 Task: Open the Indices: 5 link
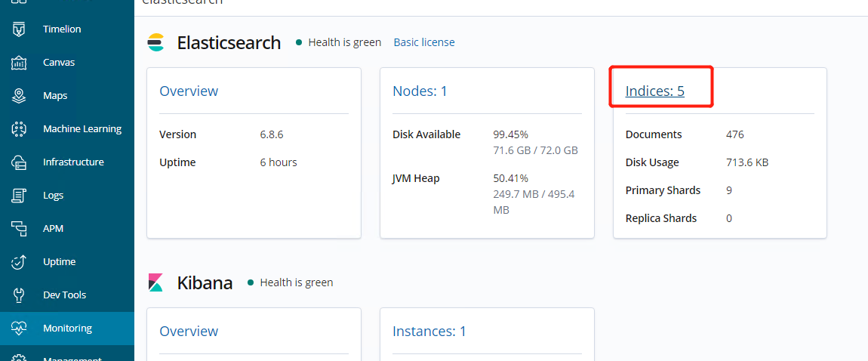pos(655,91)
